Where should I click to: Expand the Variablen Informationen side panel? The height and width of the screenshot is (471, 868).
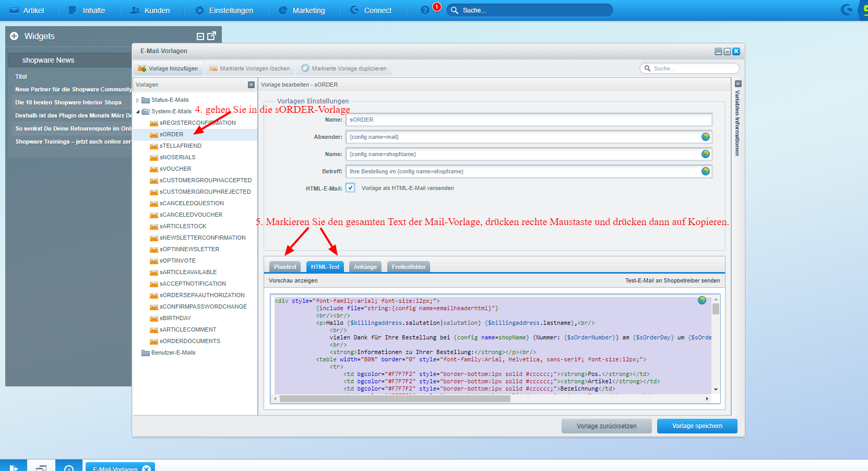tap(738, 84)
